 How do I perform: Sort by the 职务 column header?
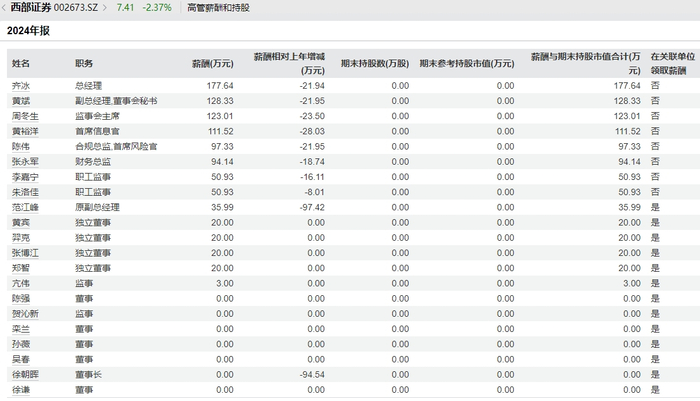point(84,63)
